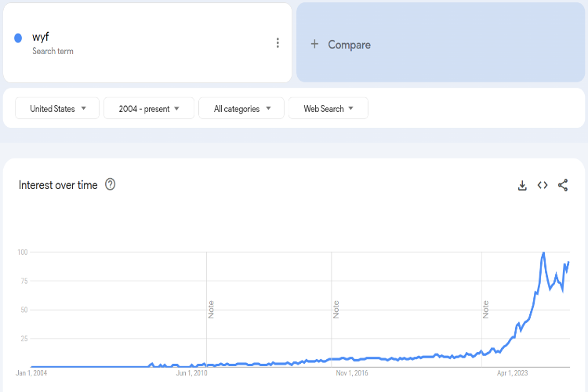Screen dimensions: 588x392
Task: Click the help icon beside Interest over time
Action: pos(111,184)
